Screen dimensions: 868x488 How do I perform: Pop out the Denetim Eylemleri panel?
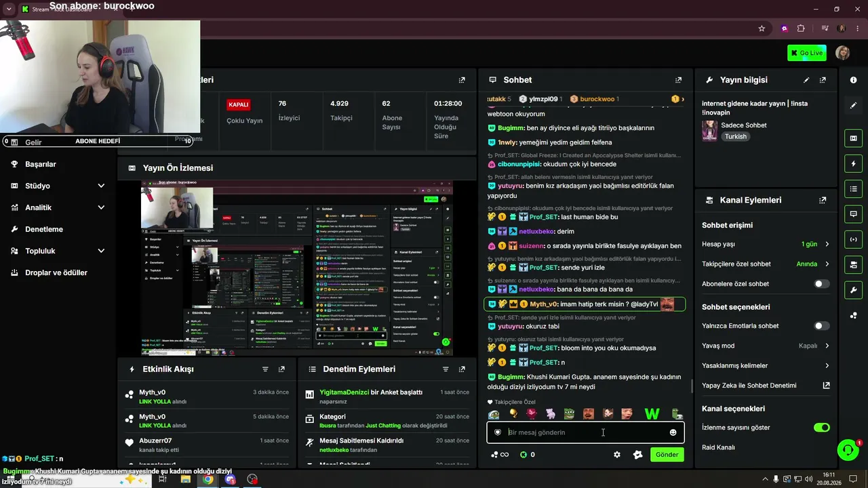tap(462, 369)
